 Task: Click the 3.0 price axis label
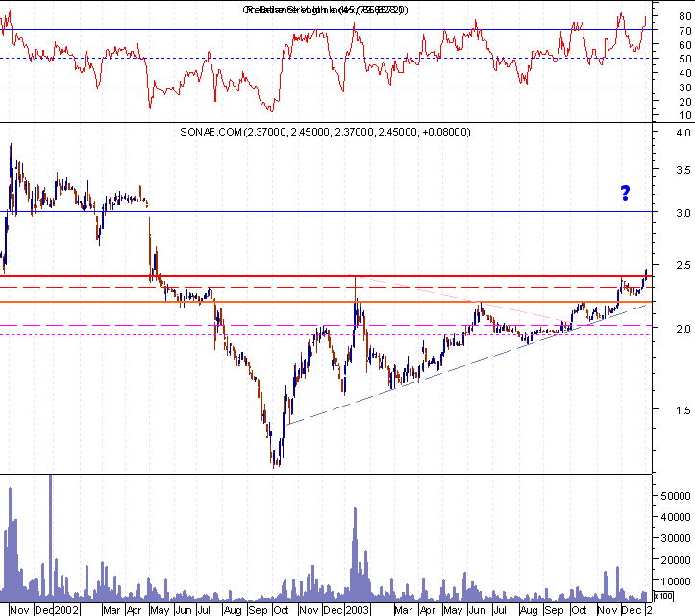point(683,213)
